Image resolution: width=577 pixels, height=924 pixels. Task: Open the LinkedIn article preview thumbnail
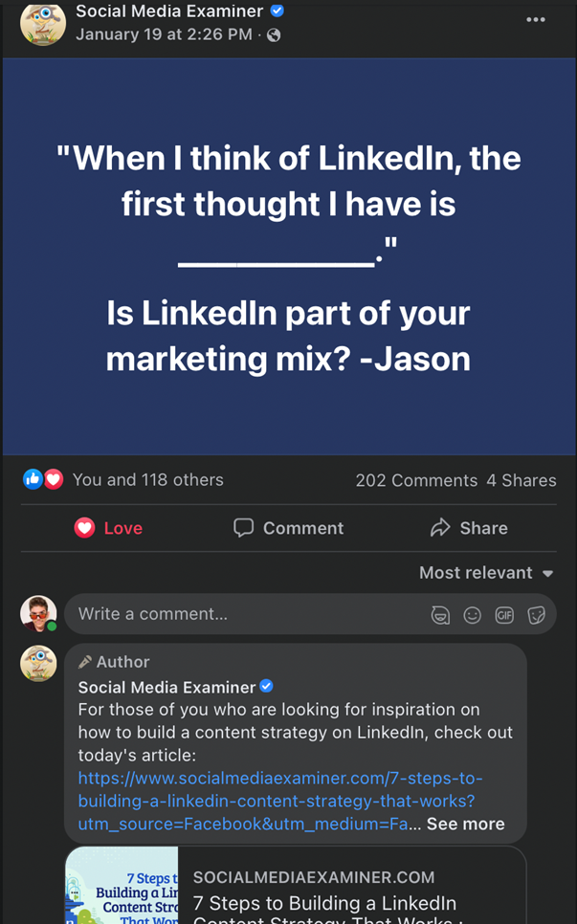pyautogui.click(x=122, y=886)
